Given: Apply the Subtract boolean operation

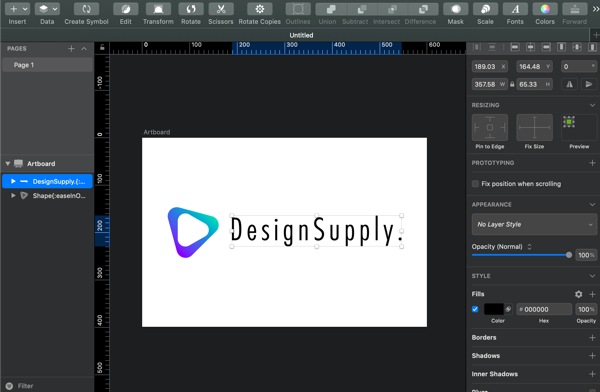Looking at the screenshot, I should coord(362,9).
